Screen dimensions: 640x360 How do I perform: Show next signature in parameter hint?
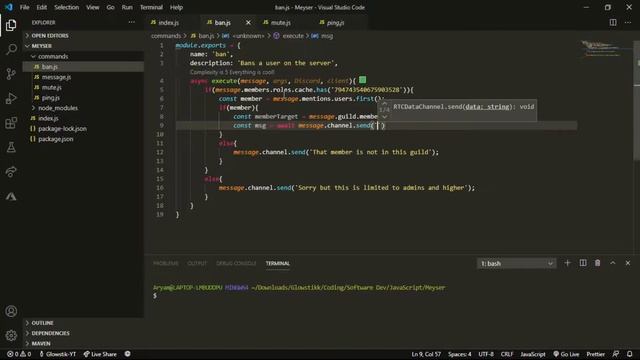click(x=384, y=117)
